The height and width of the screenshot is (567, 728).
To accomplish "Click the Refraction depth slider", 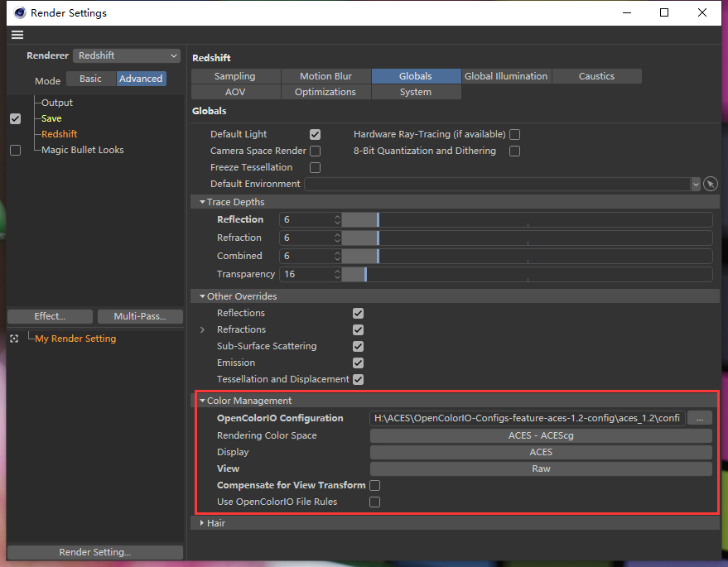I will pyautogui.click(x=527, y=238).
